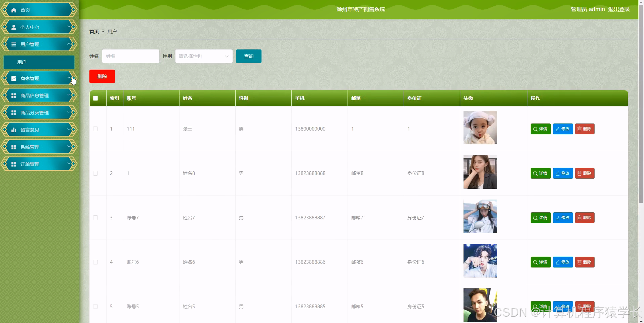Expand the 订单管理 menu chevron
This screenshot has height=323, width=644.
point(69,164)
